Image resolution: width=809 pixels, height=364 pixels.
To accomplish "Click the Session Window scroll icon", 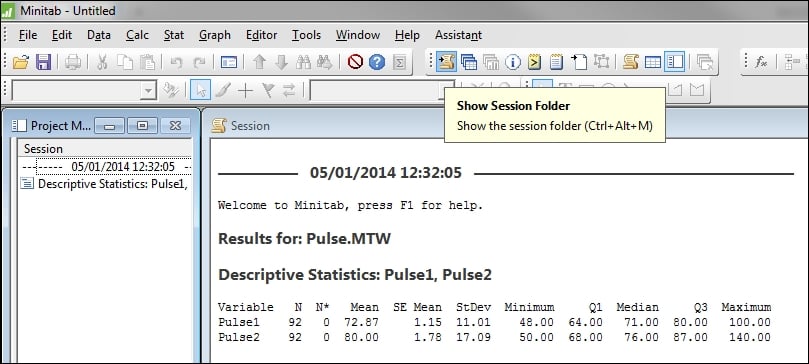I will point(630,62).
